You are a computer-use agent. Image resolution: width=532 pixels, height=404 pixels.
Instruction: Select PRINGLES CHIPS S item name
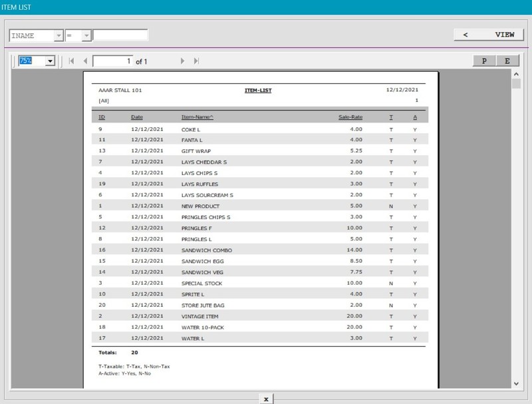click(x=205, y=217)
